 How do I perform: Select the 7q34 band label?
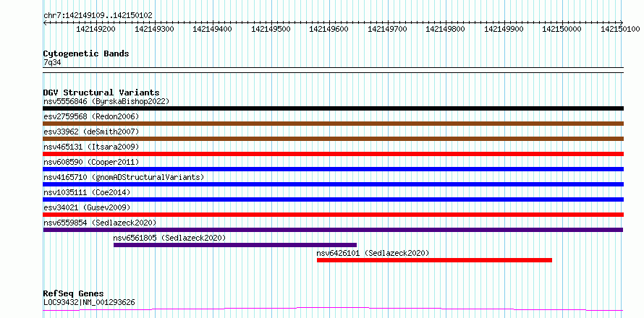click(52, 63)
